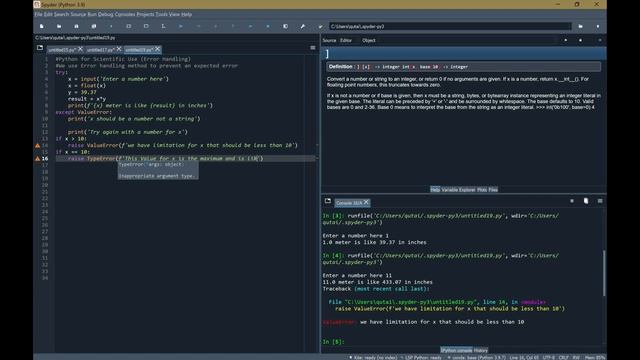Click the conda base Python status entry
Screen dimensions: 640x360
[x=476, y=358]
